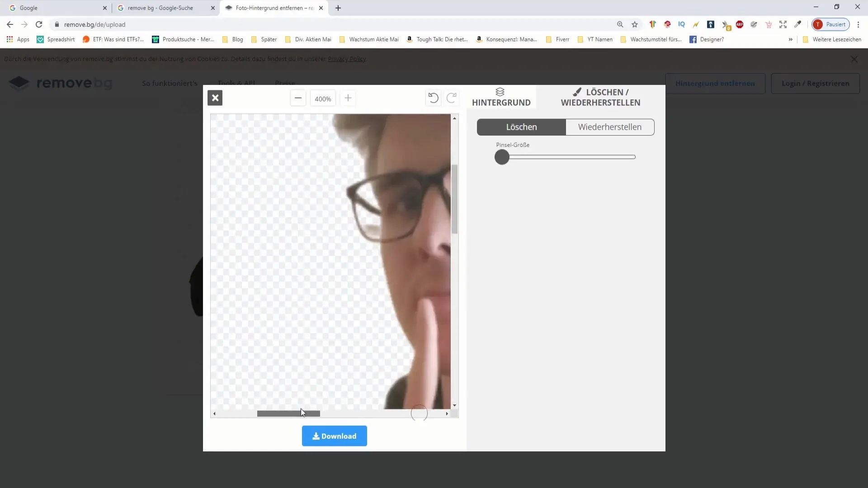
Task: Toggle background removal cookie banner
Action: tap(856, 59)
